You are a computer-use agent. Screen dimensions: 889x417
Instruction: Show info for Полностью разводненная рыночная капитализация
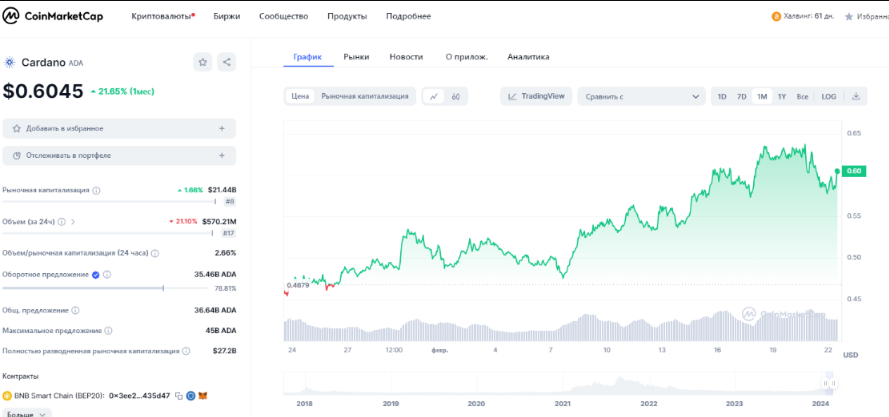(185, 351)
